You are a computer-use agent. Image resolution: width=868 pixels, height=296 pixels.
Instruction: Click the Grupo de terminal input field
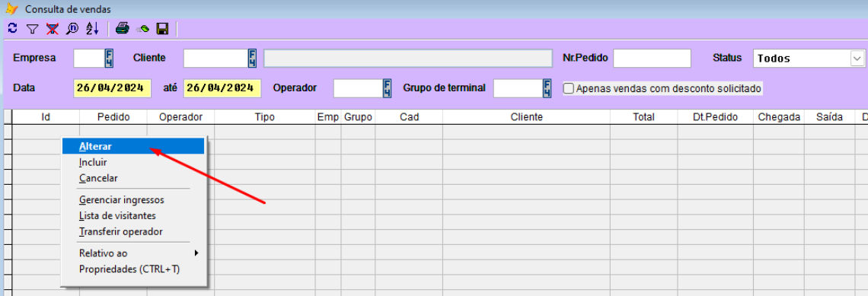pyautogui.click(x=519, y=88)
